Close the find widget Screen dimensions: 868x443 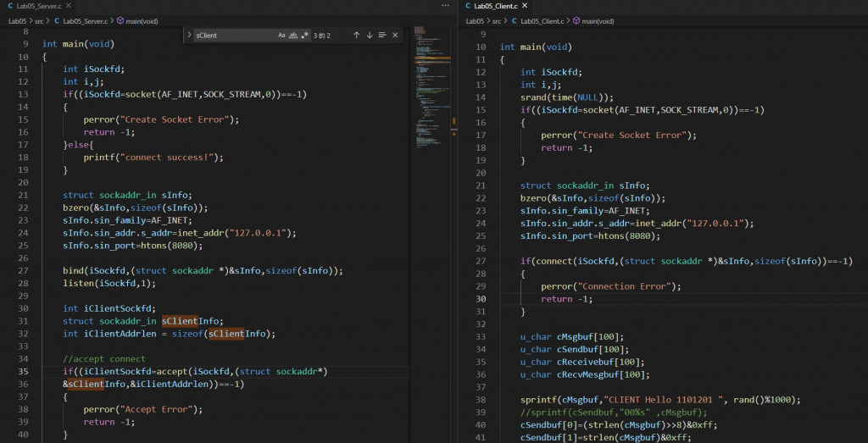(396, 36)
